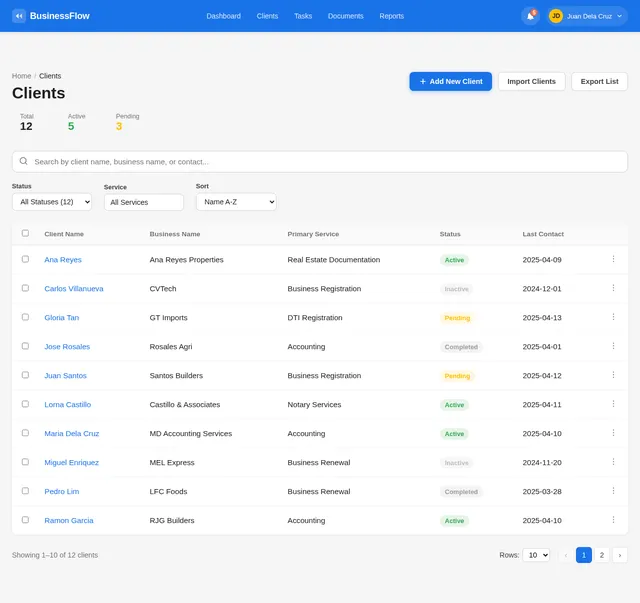Open the Ramon Garcia client link
Viewport: 640px width, 603px height.
click(69, 521)
